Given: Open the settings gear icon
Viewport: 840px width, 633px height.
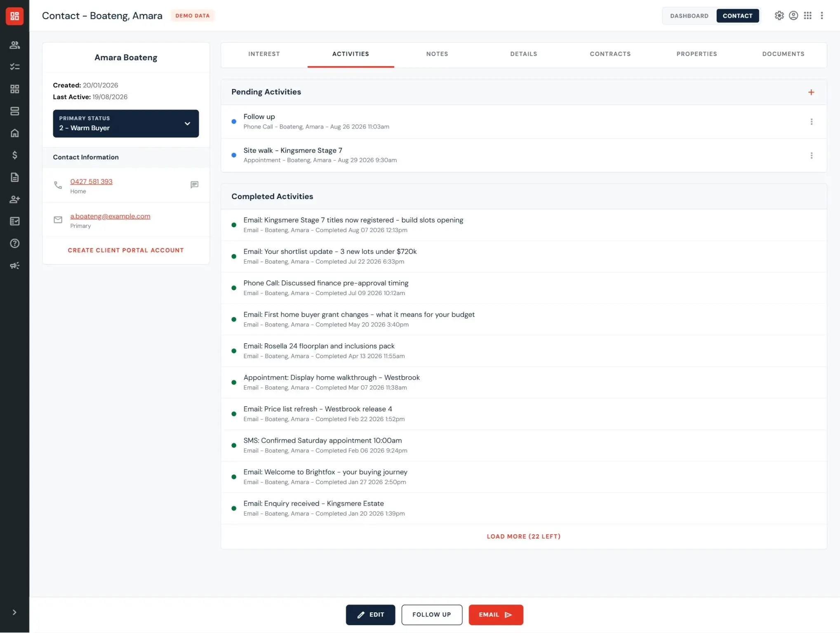Looking at the screenshot, I should (x=779, y=16).
